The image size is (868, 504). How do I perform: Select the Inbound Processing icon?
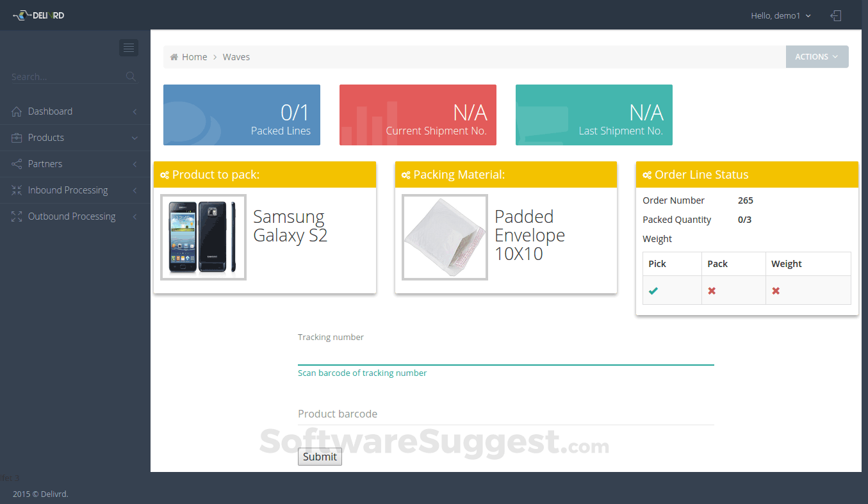pyautogui.click(x=15, y=190)
